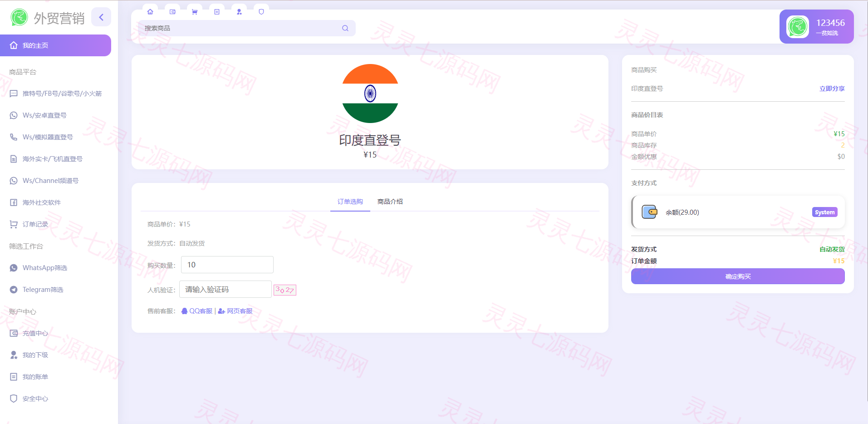The height and width of the screenshot is (424, 868).
Task: Collapse the sidebar with the chevron button
Action: tap(101, 17)
